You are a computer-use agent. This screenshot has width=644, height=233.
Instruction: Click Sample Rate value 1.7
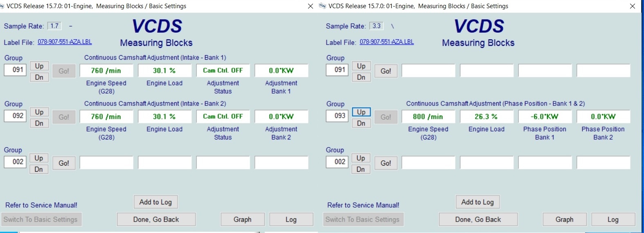(54, 26)
